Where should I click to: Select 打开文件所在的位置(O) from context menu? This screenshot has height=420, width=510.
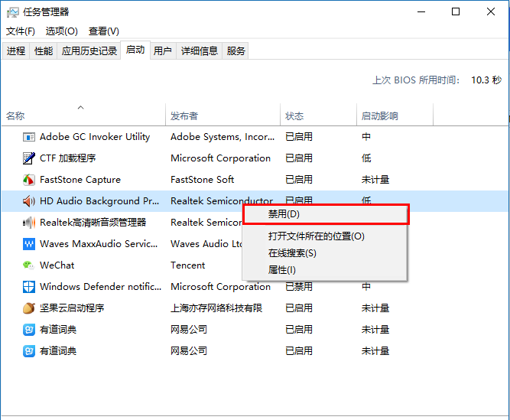point(316,236)
